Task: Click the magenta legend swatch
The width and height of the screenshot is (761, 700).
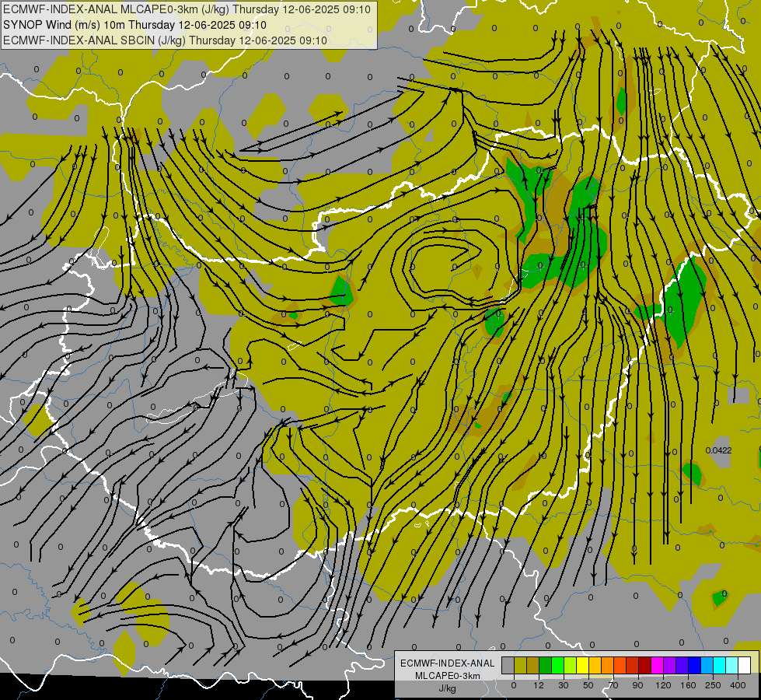Action: pos(658,665)
